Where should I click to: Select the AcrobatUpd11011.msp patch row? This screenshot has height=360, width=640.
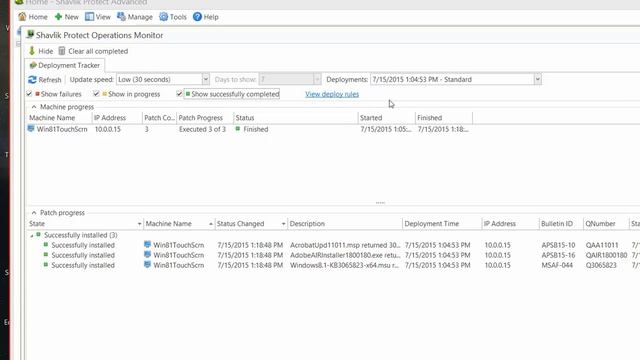[x=333, y=245]
